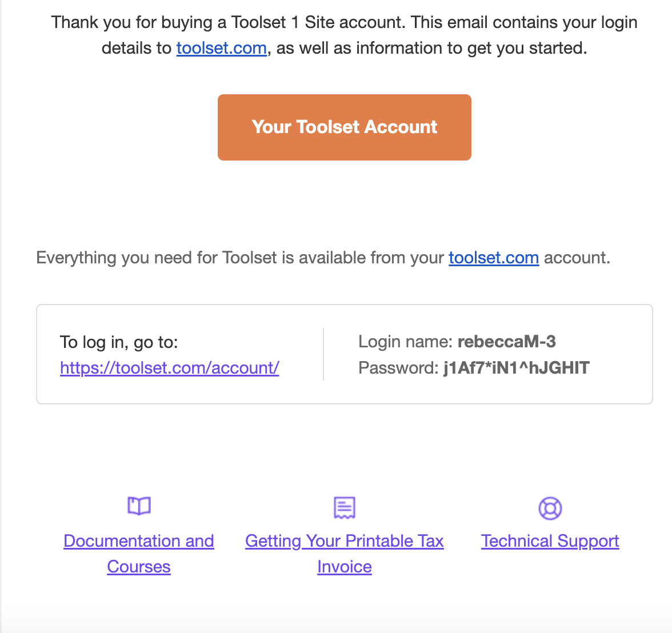Click the receipt icon above Printable Tax Invoice
This screenshot has height=633, width=672.
click(x=345, y=507)
